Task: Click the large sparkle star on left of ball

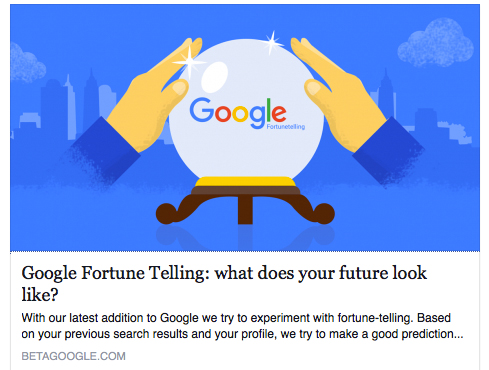Action: tap(189, 62)
